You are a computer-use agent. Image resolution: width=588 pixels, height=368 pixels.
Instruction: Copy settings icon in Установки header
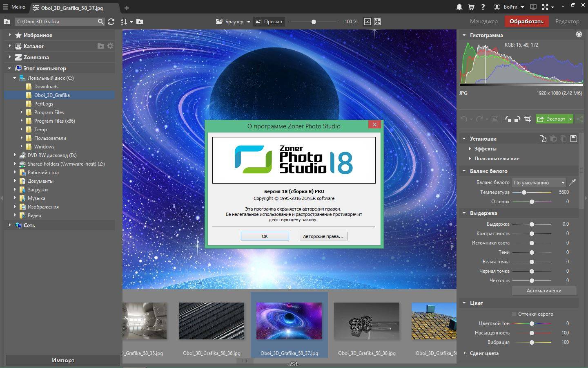pyautogui.click(x=543, y=139)
